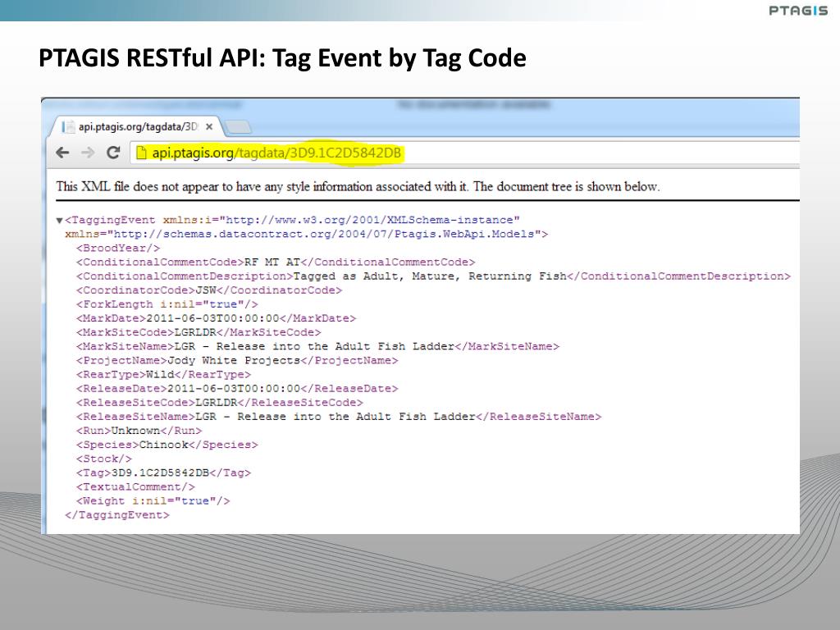Click the Species value Chinook
840x630 pixels.
point(164,445)
